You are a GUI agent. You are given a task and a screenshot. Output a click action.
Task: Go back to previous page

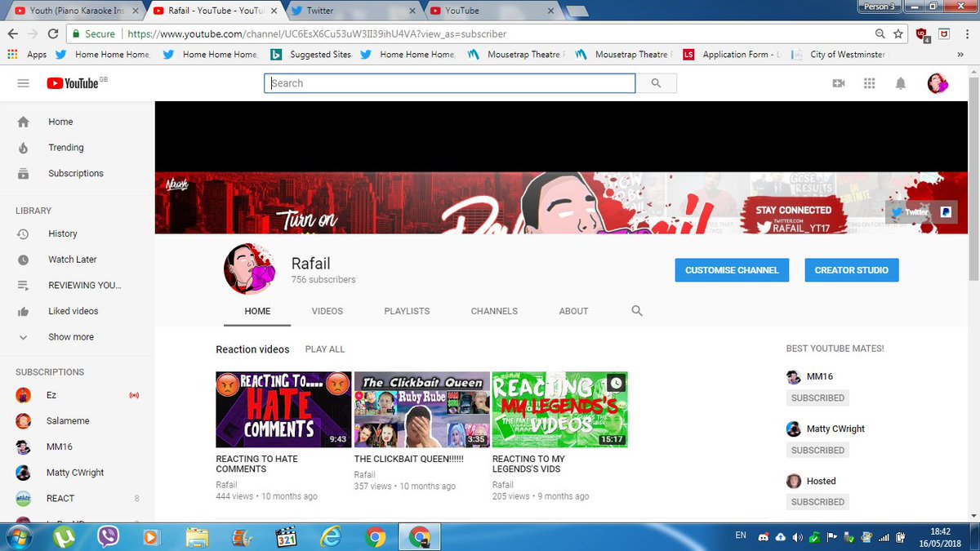(13, 34)
